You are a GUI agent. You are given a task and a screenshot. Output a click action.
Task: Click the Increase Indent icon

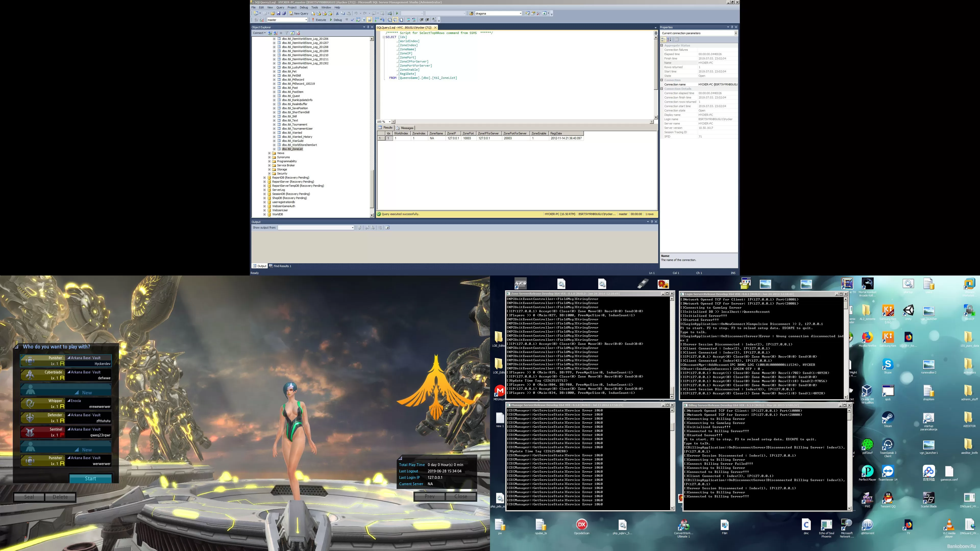(x=427, y=20)
